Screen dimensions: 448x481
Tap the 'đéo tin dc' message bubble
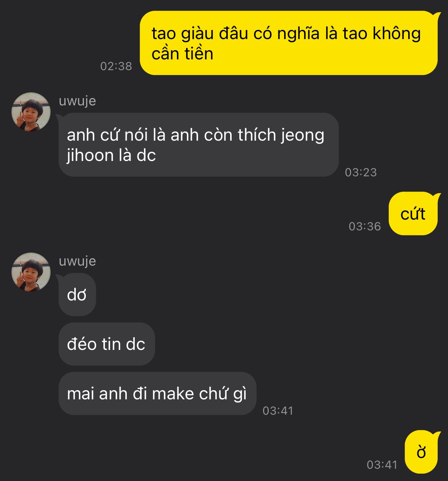coord(106,344)
